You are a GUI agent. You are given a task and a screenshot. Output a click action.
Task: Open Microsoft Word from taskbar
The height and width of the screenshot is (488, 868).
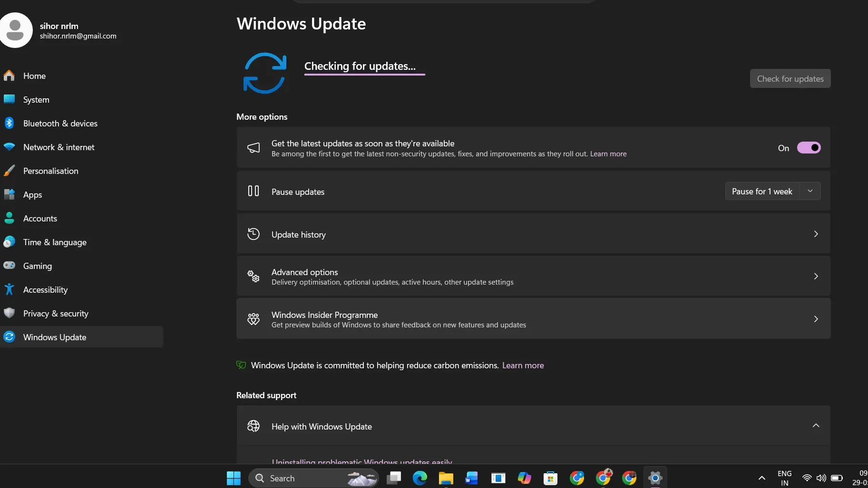472,478
